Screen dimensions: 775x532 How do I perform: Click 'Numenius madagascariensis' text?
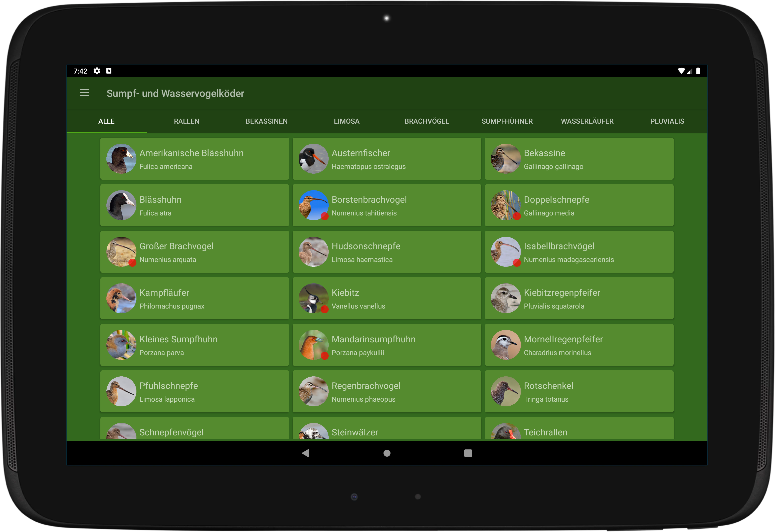click(569, 260)
